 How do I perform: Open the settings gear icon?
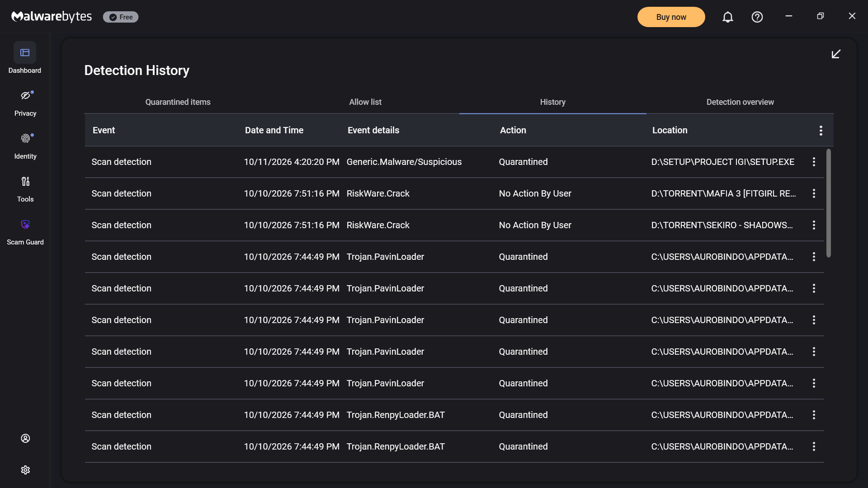pyautogui.click(x=25, y=470)
